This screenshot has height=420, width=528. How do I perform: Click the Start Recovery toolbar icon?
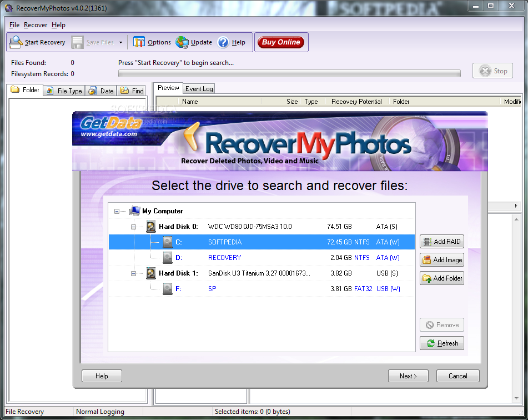[x=16, y=42]
